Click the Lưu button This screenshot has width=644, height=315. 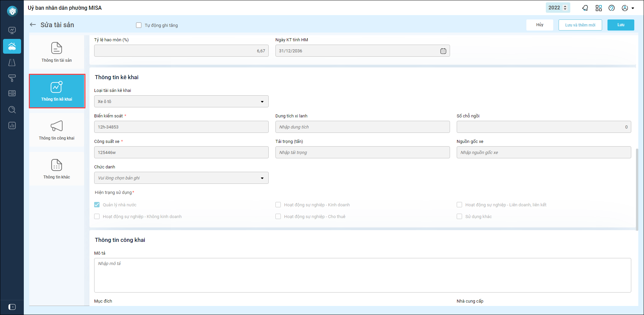[621, 25]
